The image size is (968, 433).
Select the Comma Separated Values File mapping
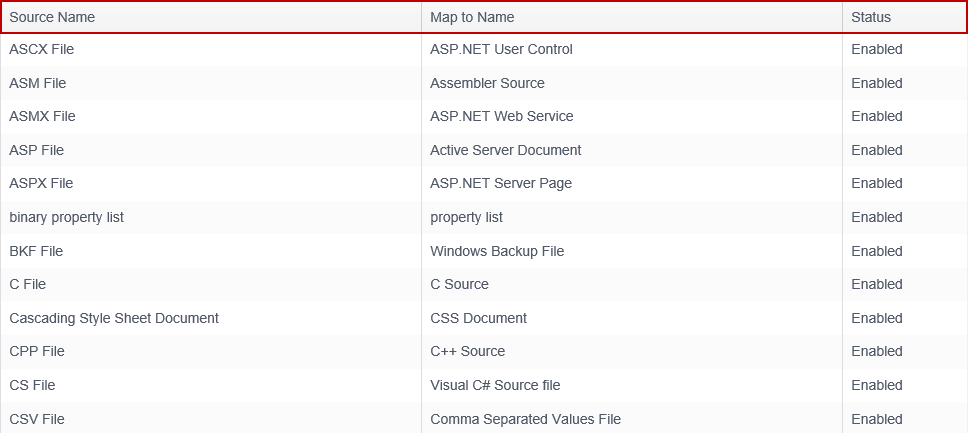tap(525, 419)
